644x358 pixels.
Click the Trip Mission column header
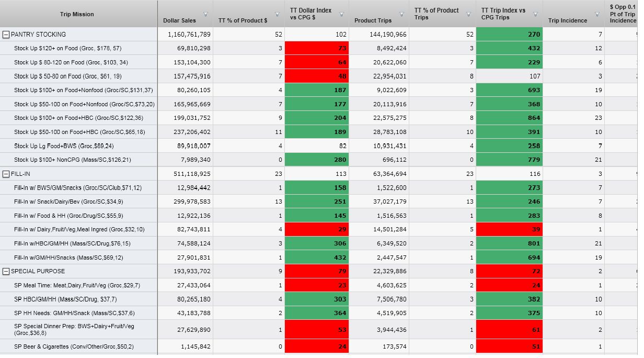(77, 14)
